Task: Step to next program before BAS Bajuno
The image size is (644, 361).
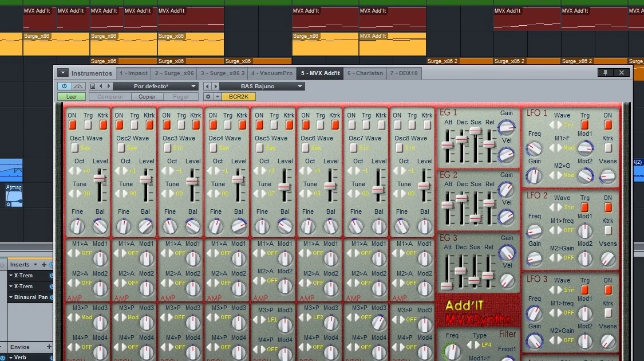Action: [215, 86]
